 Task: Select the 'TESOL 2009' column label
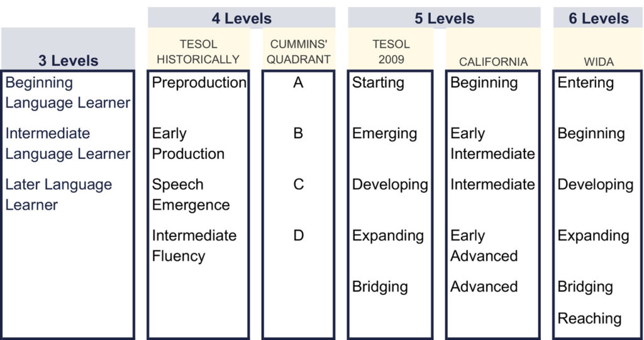(x=391, y=52)
